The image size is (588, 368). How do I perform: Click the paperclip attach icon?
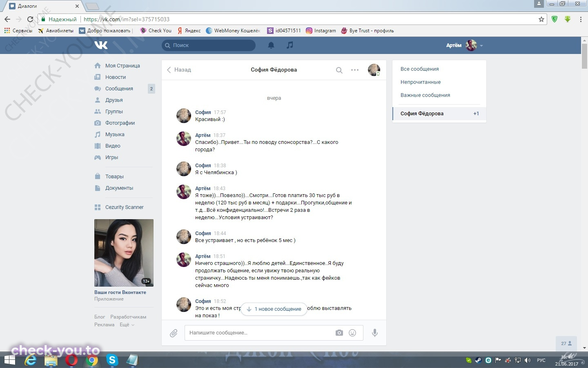pyautogui.click(x=174, y=333)
